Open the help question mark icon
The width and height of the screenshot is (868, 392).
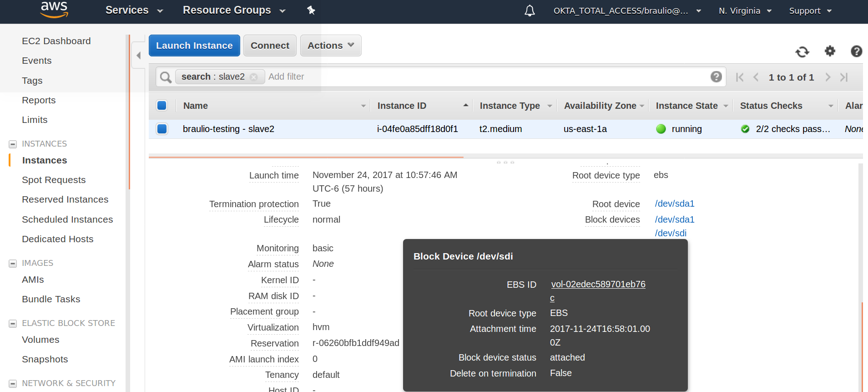pyautogui.click(x=857, y=51)
